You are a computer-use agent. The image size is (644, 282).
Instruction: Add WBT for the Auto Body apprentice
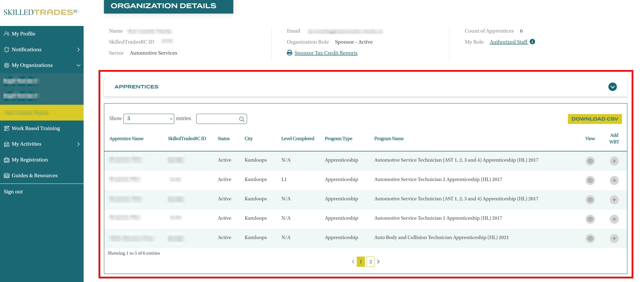point(614,238)
